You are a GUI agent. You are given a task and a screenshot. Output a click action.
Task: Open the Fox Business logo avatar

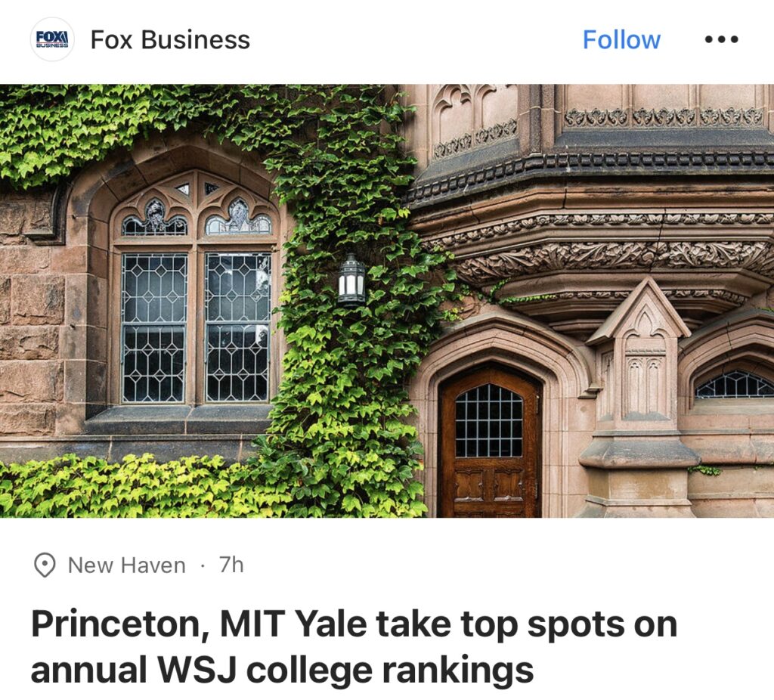[52, 39]
